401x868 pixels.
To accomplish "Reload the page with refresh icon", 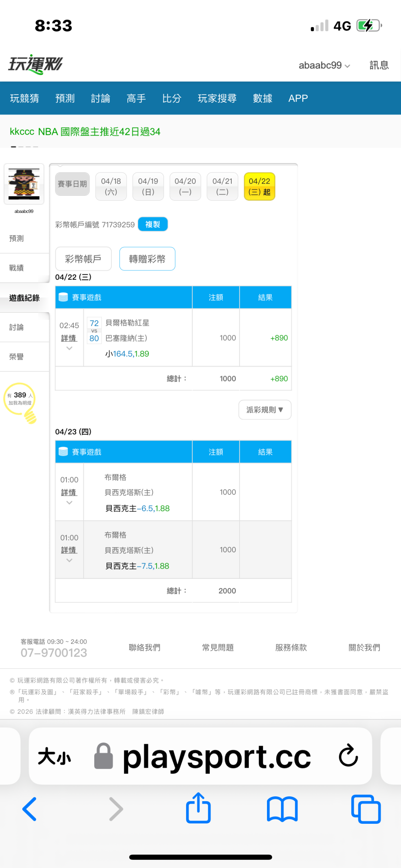I will coord(348,755).
